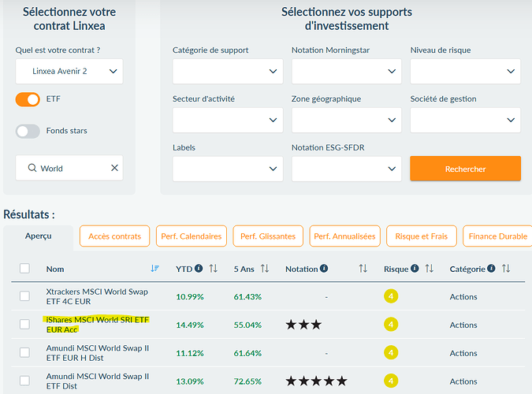Click the 10.99% YTD value
Viewport: 532px width, 394px height.
click(190, 297)
